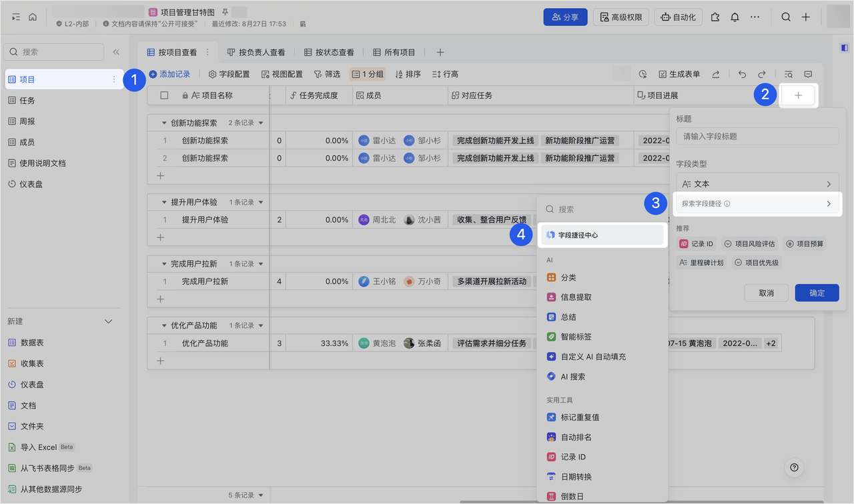Click the home icon
This screenshot has height=504, width=854.
pyautogui.click(x=33, y=17)
